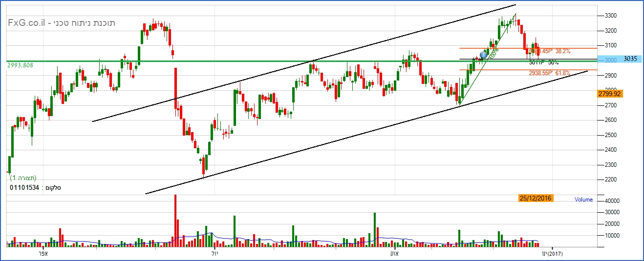Select the upper black channel trendline
Viewport: 644px width, 261px height.
[304, 63]
